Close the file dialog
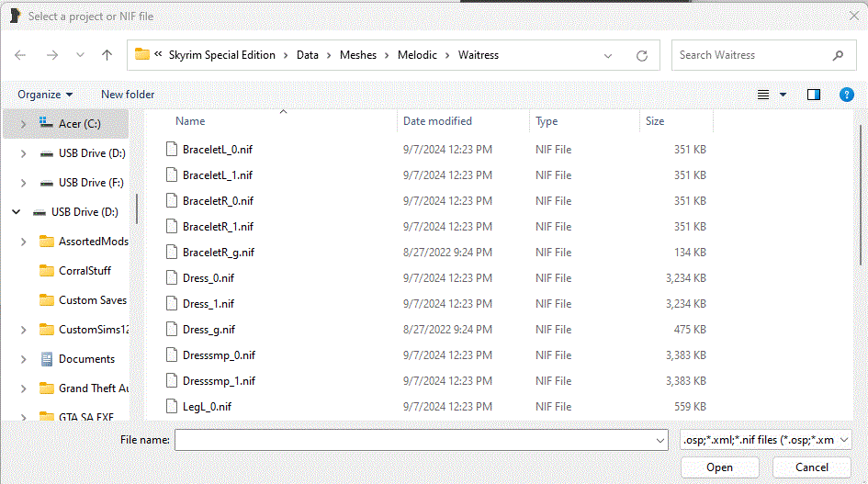This screenshot has height=484, width=868. pos(854,16)
